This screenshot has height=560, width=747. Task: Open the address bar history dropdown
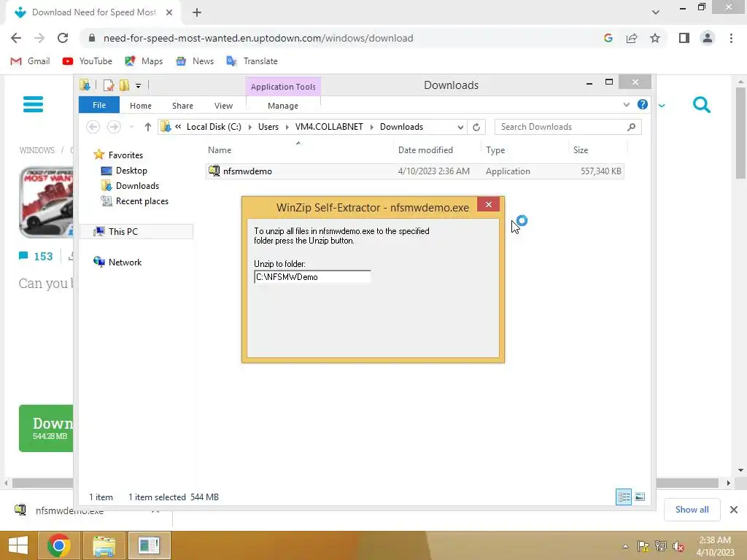[x=460, y=127]
